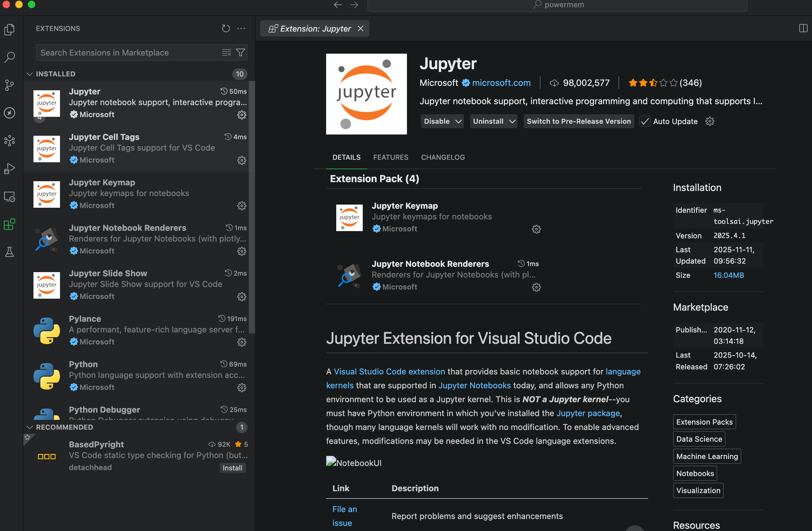Open the Source Control view
The width and height of the screenshot is (812, 531).
coord(9,85)
